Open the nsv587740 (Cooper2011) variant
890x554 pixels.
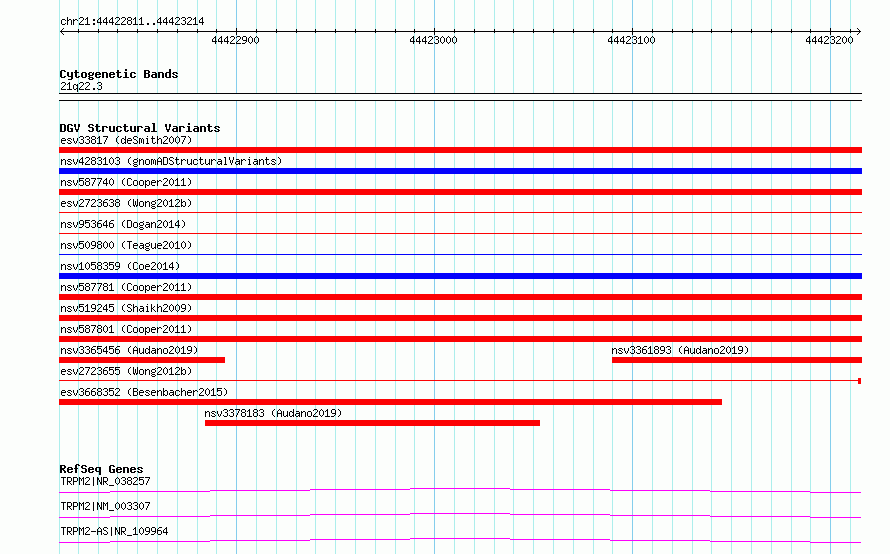pyautogui.click(x=126, y=182)
